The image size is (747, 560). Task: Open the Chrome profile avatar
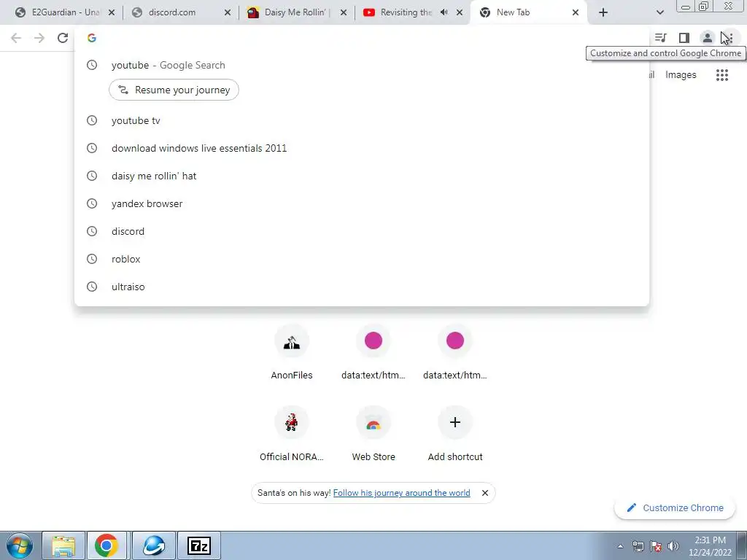tap(708, 38)
